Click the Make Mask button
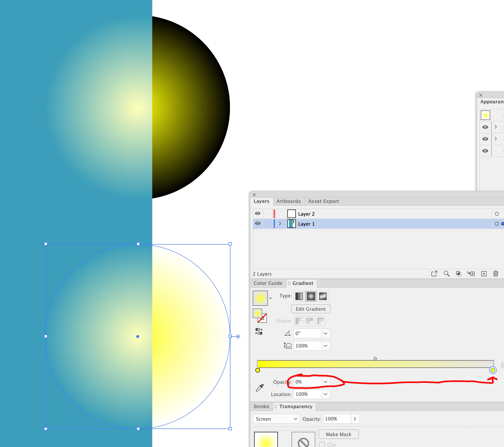The image size is (504, 447). point(338,434)
